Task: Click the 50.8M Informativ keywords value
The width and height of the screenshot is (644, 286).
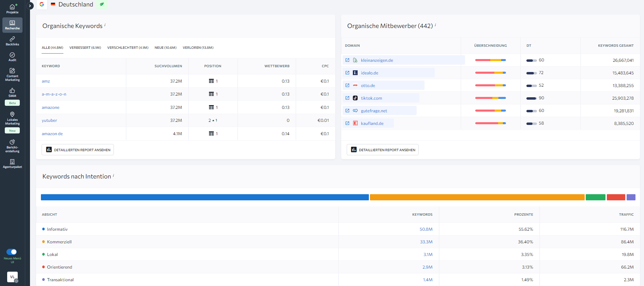Action: coord(426,229)
